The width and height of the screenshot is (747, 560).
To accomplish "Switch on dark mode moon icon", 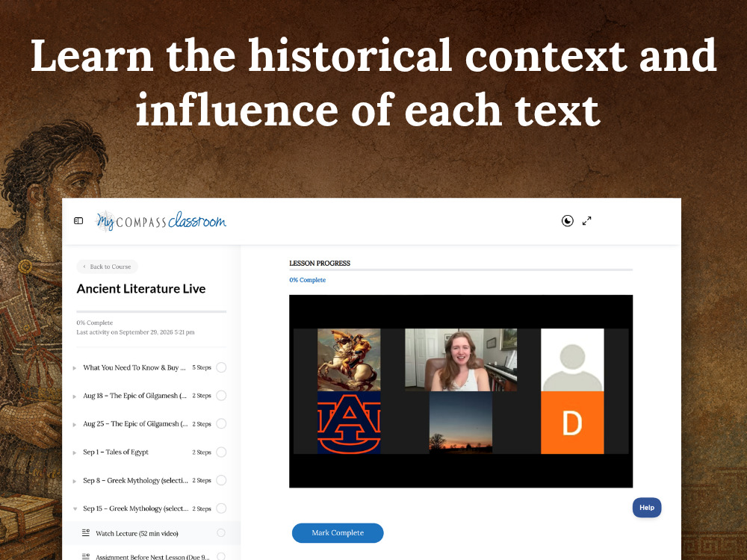I will coord(568,221).
